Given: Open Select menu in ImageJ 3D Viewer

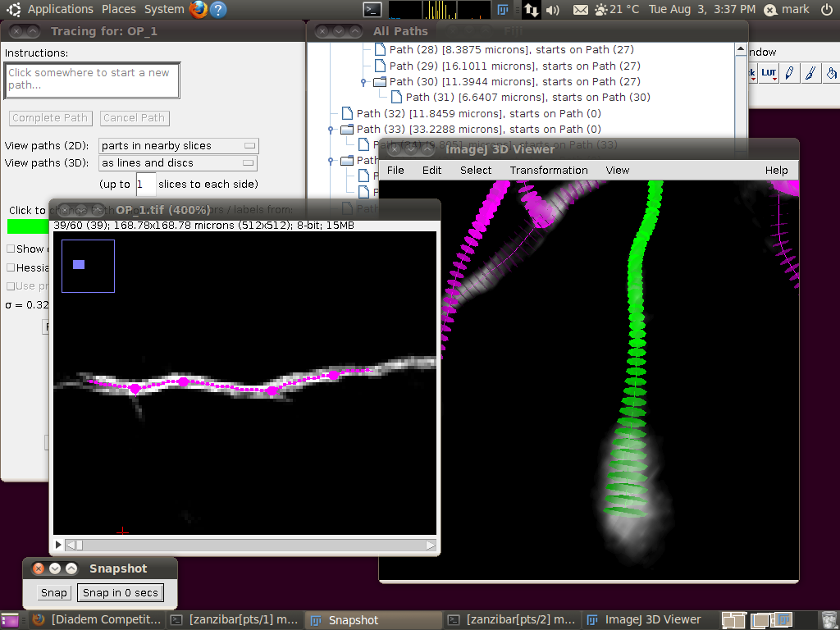Looking at the screenshot, I should (476, 171).
